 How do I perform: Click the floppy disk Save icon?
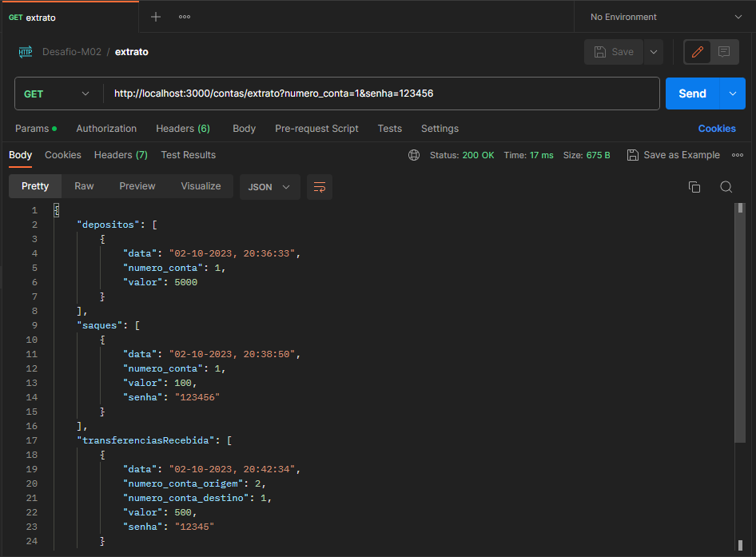coord(599,52)
